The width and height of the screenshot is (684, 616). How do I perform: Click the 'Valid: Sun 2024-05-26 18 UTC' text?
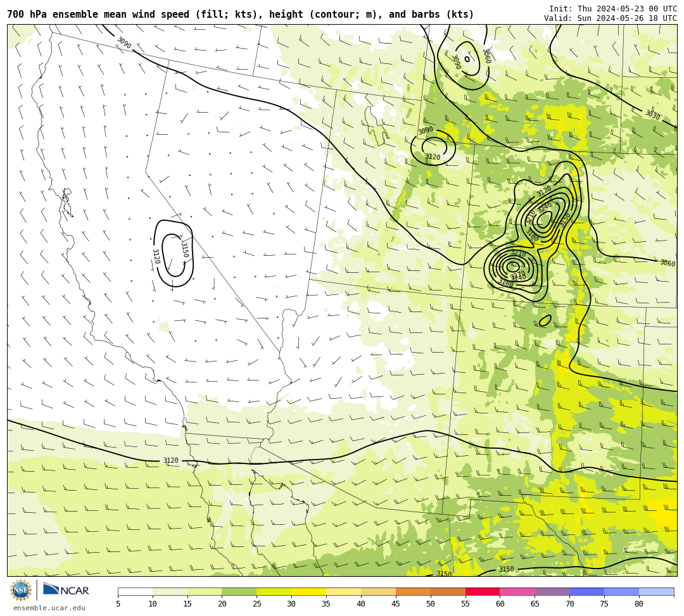pos(611,18)
